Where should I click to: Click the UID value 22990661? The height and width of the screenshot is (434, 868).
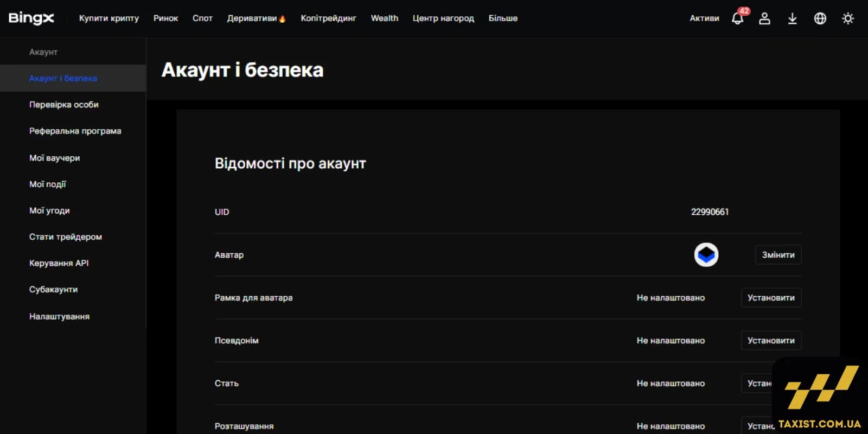pos(710,212)
